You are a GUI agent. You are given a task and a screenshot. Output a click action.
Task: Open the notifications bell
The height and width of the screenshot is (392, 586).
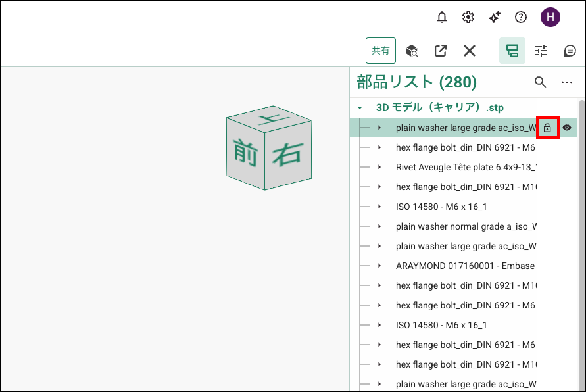[x=442, y=17]
